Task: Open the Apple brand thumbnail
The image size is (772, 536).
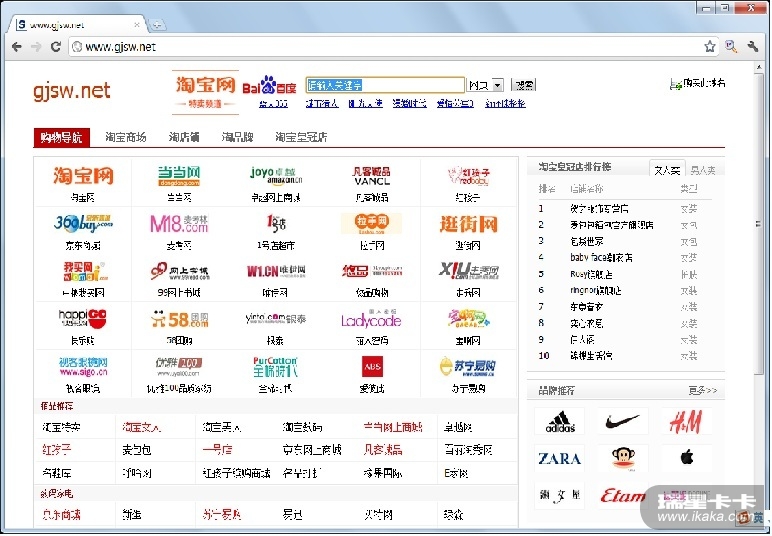Action: tap(686, 458)
